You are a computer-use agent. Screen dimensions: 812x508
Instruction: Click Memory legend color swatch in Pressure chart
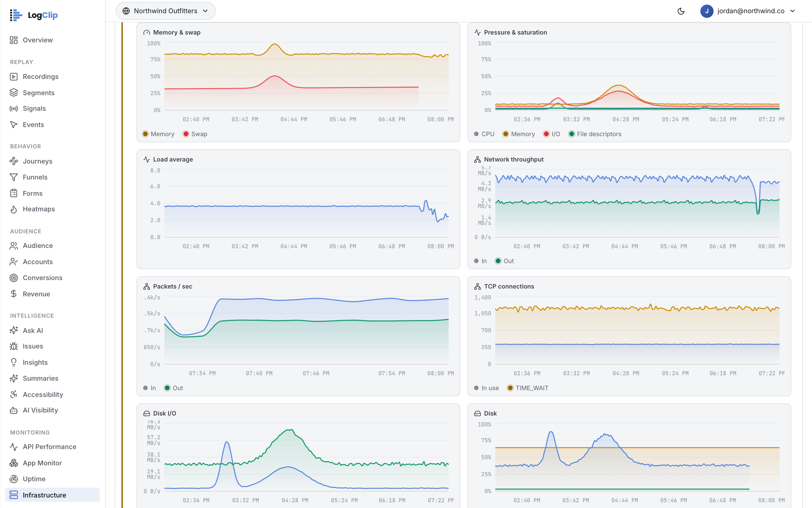tap(505, 134)
